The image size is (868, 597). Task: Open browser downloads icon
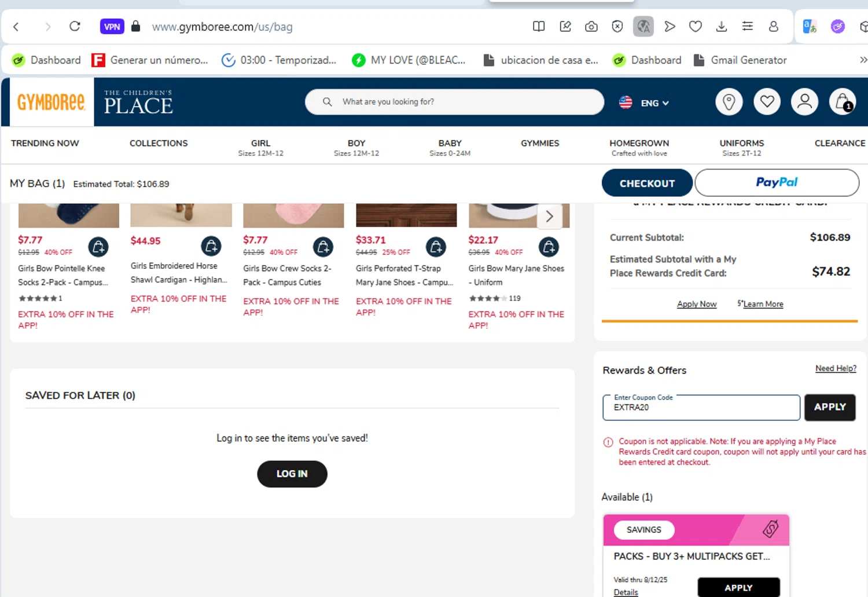point(722,27)
